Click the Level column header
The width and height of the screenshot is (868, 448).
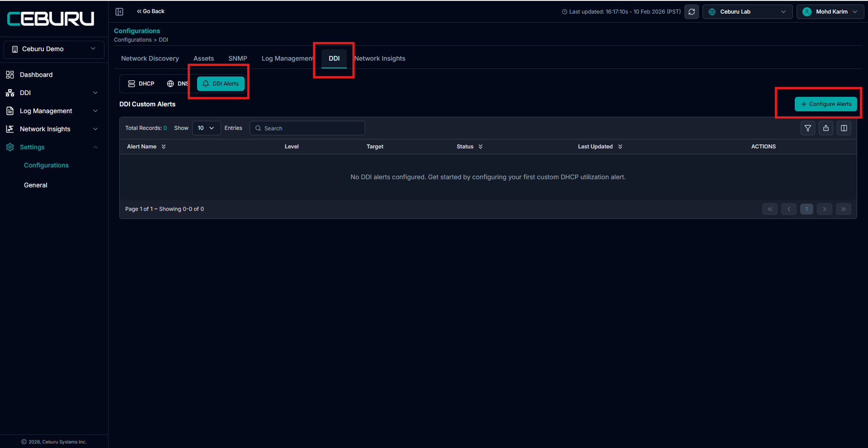(292, 147)
